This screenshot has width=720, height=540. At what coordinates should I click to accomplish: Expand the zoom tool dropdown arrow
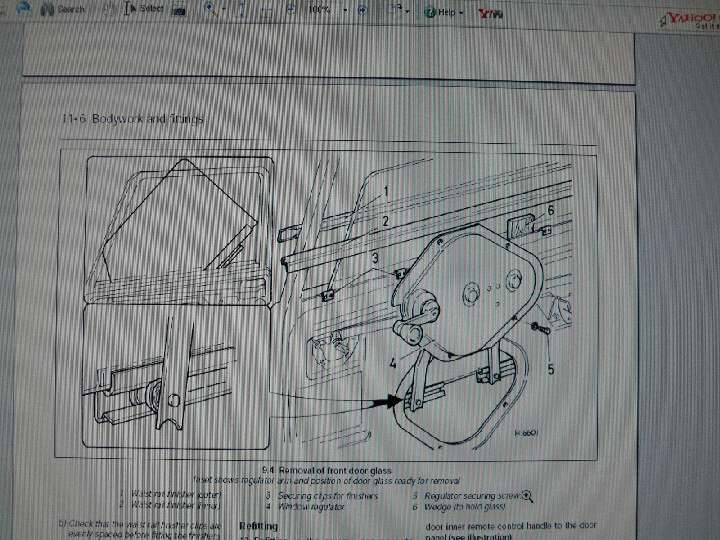[x=226, y=10]
